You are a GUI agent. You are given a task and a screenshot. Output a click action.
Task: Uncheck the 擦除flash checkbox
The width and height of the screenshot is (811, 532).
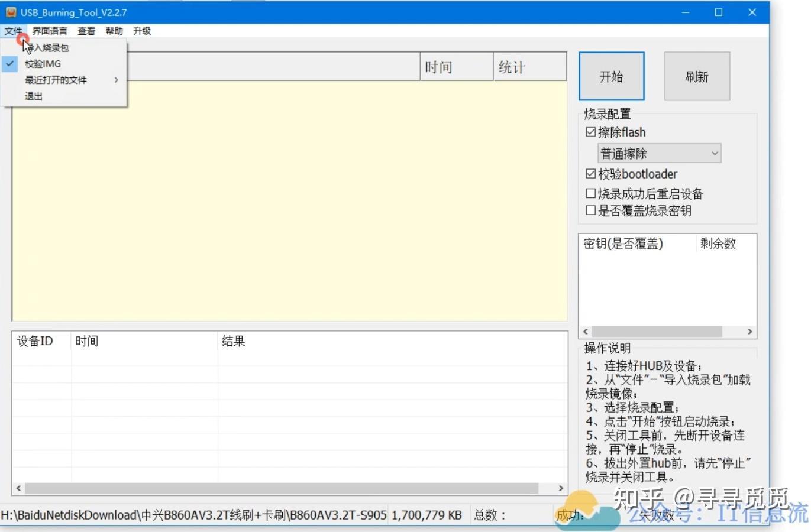tap(590, 132)
